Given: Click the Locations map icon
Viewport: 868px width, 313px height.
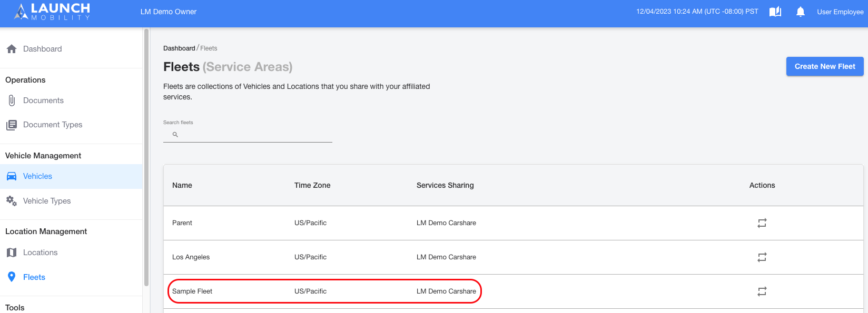Looking at the screenshot, I should click(x=12, y=253).
